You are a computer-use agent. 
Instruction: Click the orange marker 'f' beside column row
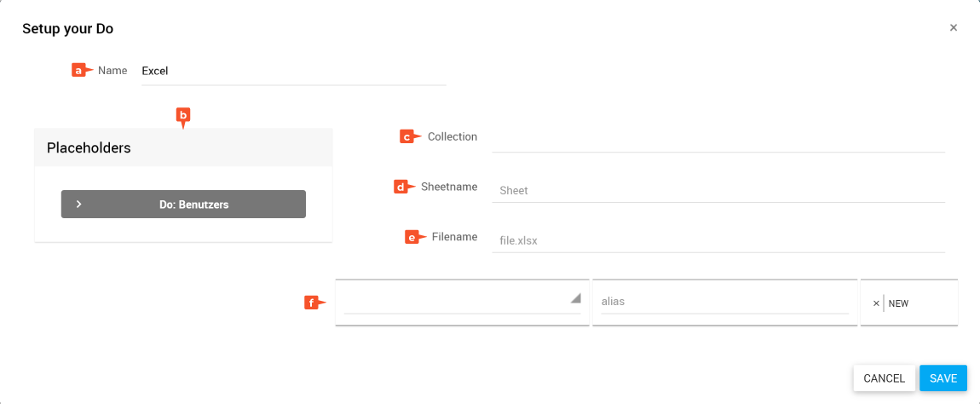(313, 302)
